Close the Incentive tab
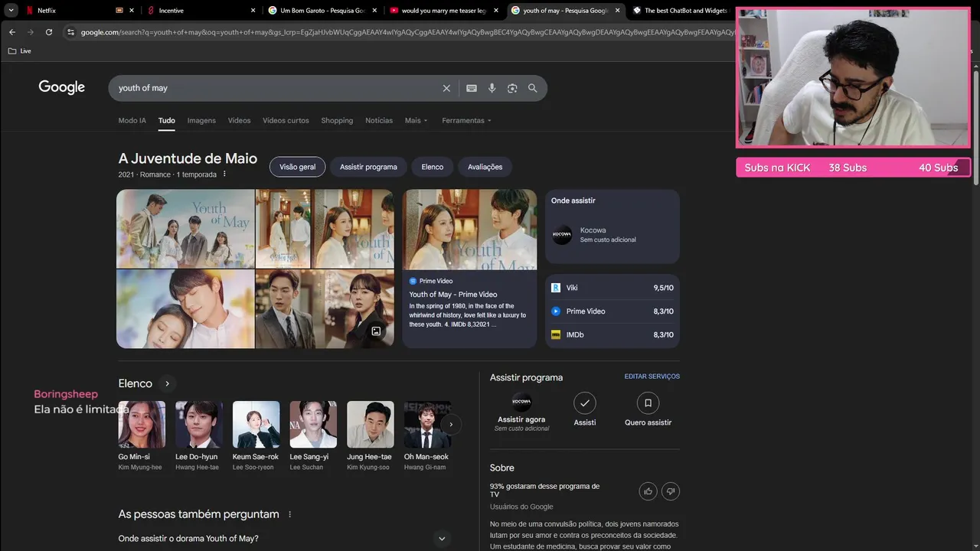 [253, 11]
